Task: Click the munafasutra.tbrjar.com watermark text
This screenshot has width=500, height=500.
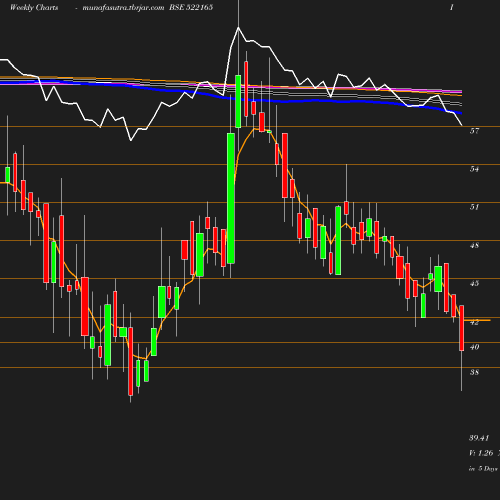Action: pyautogui.click(x=123, y=8)
